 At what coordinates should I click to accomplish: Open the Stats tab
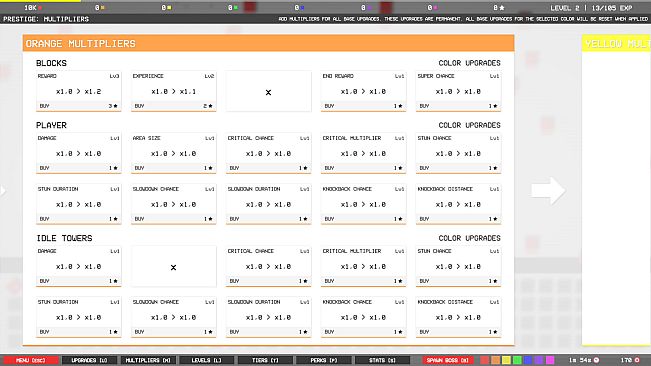click(382, 360)
